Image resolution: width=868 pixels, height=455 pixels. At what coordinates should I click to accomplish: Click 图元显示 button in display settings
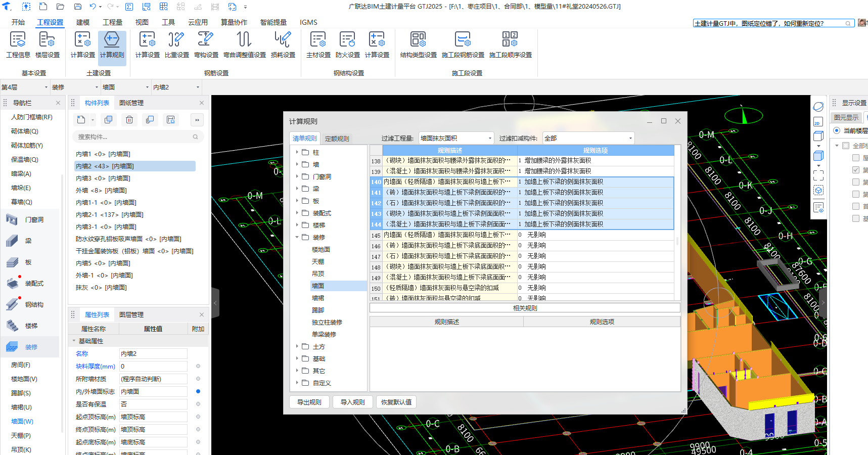[846, 117]
